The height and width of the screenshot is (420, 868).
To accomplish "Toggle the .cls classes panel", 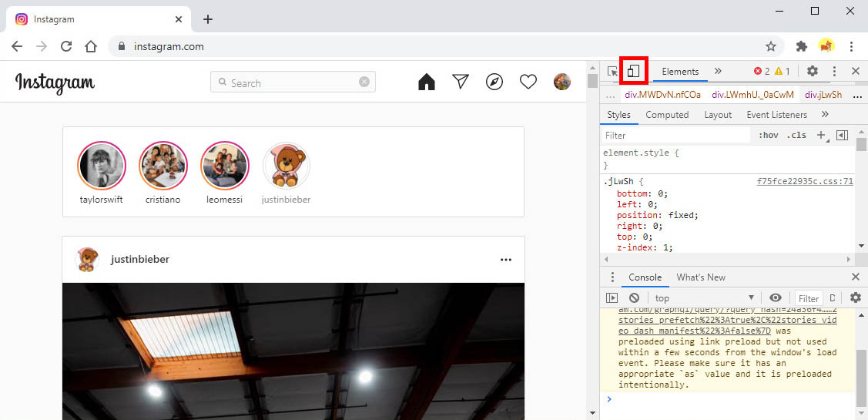I will click(x=796, y=135).
